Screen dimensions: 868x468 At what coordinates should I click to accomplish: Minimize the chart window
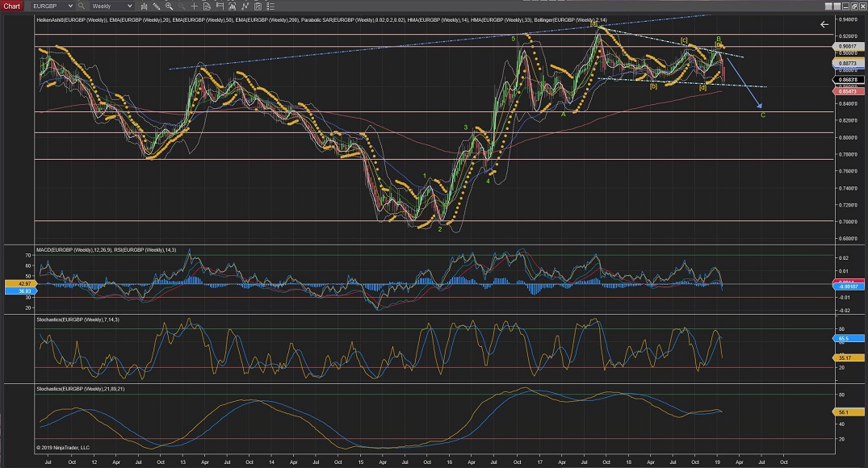click(x=845, y=6)
